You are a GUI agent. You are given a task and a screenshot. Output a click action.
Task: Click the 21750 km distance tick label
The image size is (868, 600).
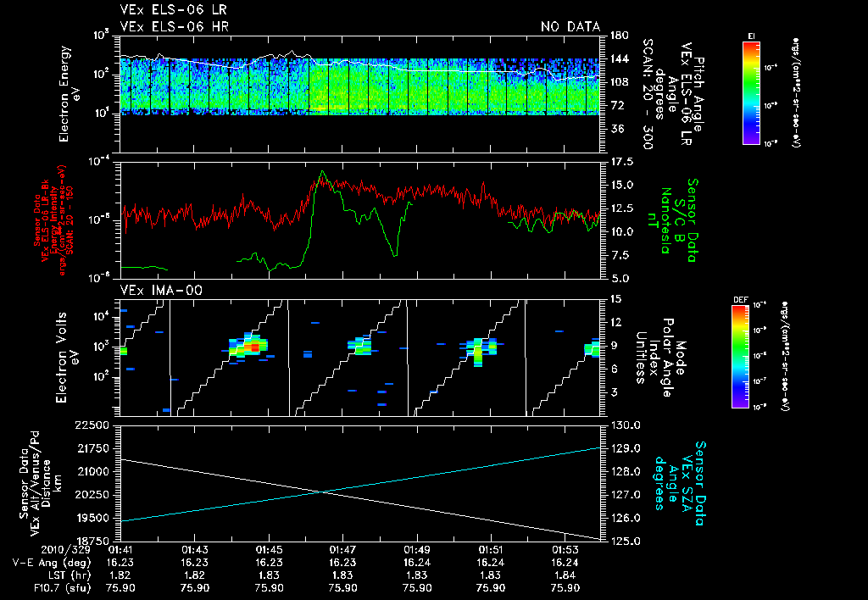93,448
